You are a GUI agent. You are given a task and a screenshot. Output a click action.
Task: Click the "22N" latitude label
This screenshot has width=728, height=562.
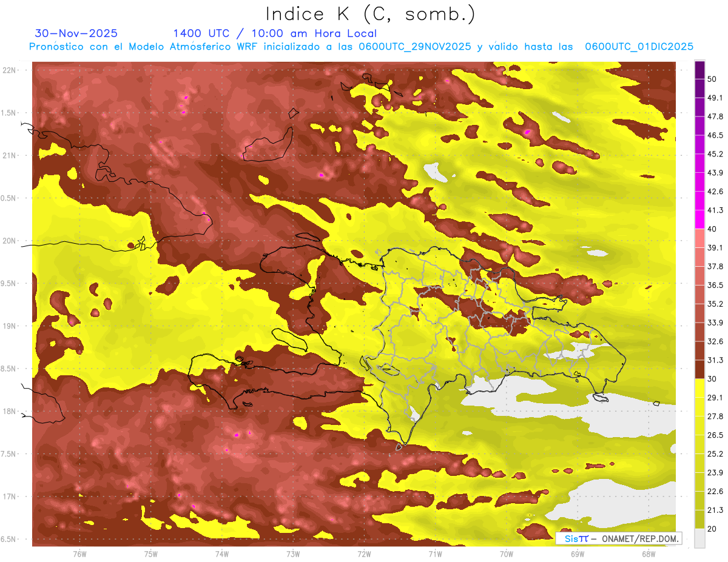click(9, 70)
